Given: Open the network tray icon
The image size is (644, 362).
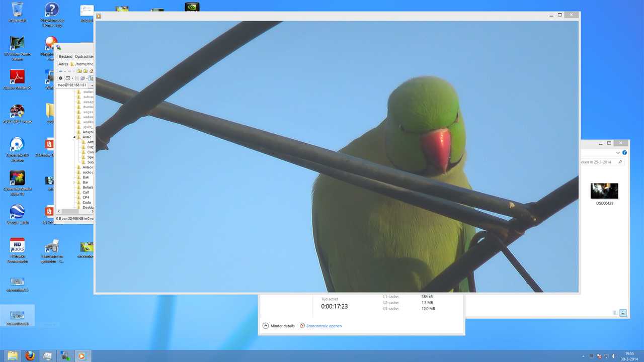Looking at the screenshot, I should click(606, 356).
